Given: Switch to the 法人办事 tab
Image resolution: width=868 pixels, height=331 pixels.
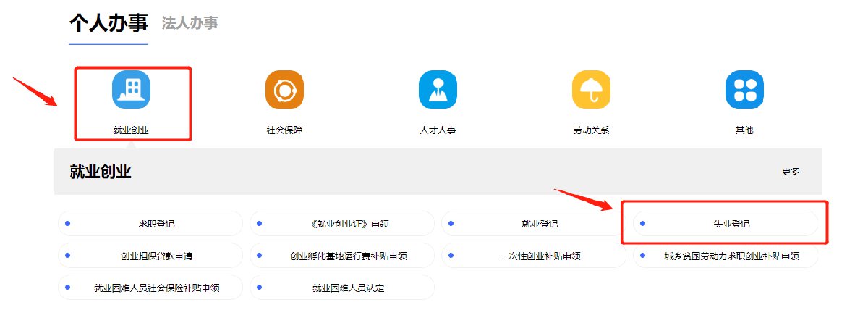Looking at the screenshot, I should click(x=190, y=23).
